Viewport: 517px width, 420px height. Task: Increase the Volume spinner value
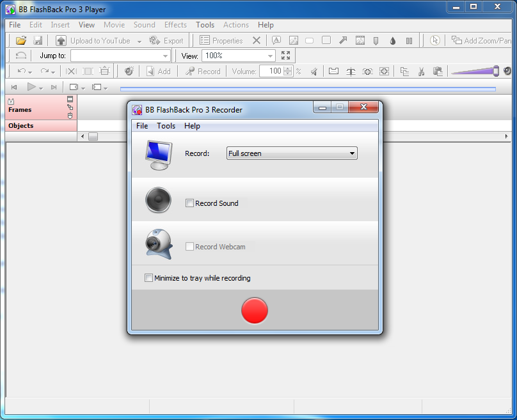pos(288,68)
